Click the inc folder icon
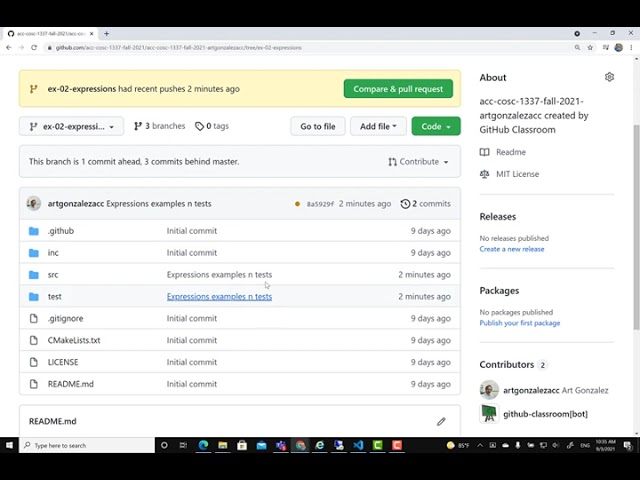640x480 pixels. pyautogui.click(x=34, y=253)
